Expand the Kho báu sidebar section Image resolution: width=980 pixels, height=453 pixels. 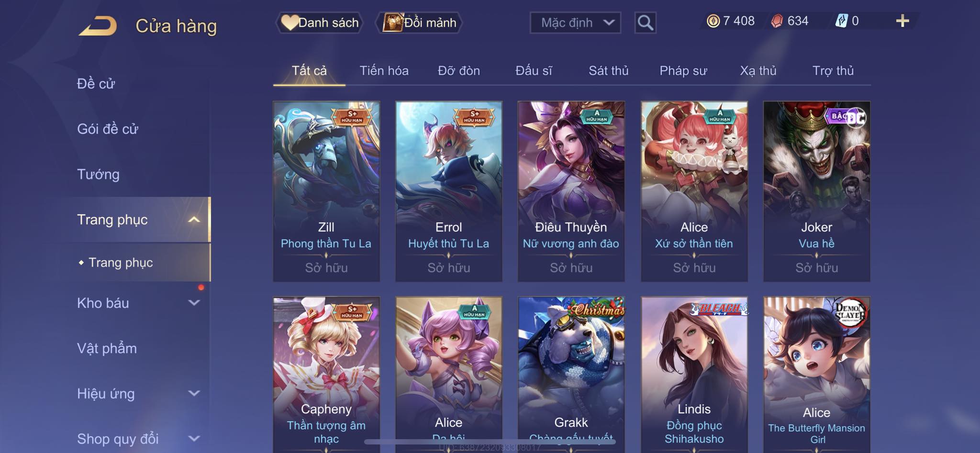(194, 303)
